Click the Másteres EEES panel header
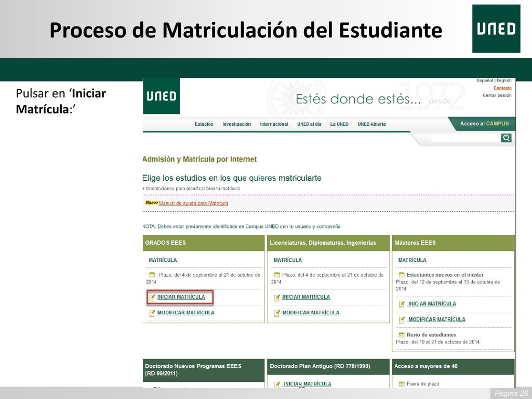This screenshot has height=399, width=532. (453, 243)
